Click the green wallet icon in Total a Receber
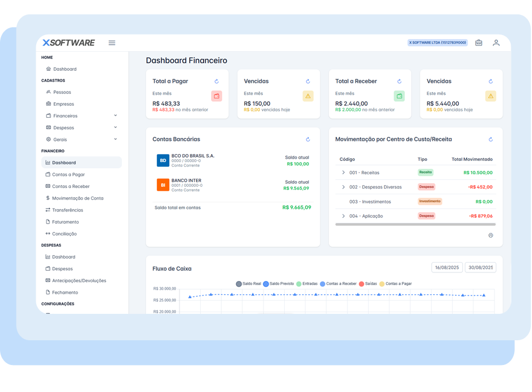532x392 pixels. pos(399,96)
